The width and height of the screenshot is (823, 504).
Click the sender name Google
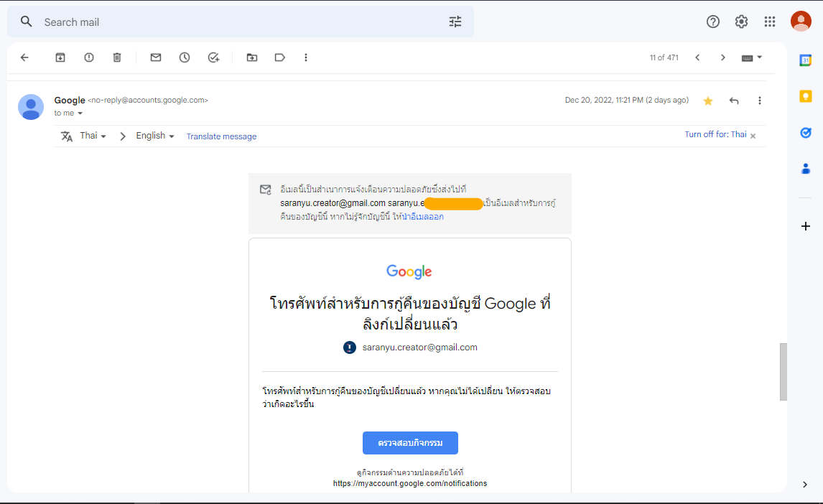pyautogui.click(x=69, y=101)
